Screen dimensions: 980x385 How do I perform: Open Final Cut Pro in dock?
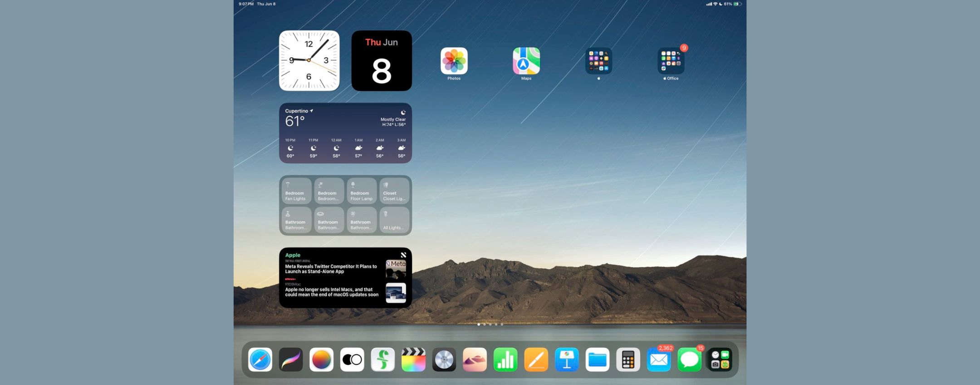click(x=413, y=360)
